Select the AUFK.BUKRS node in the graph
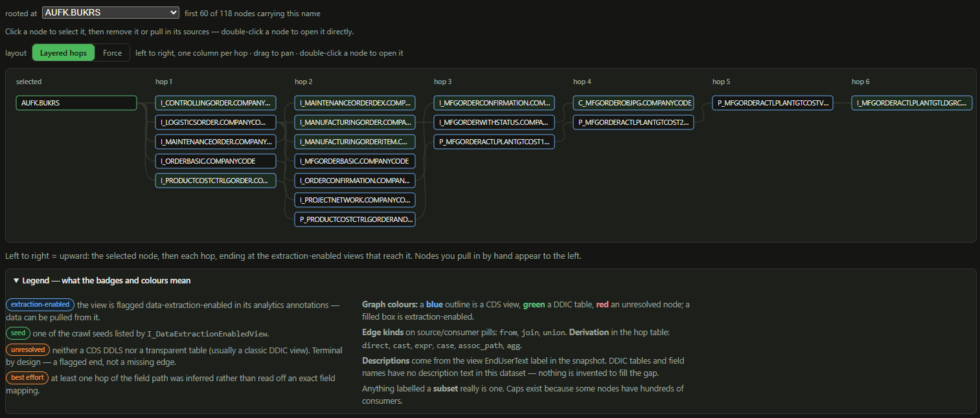 76,103
